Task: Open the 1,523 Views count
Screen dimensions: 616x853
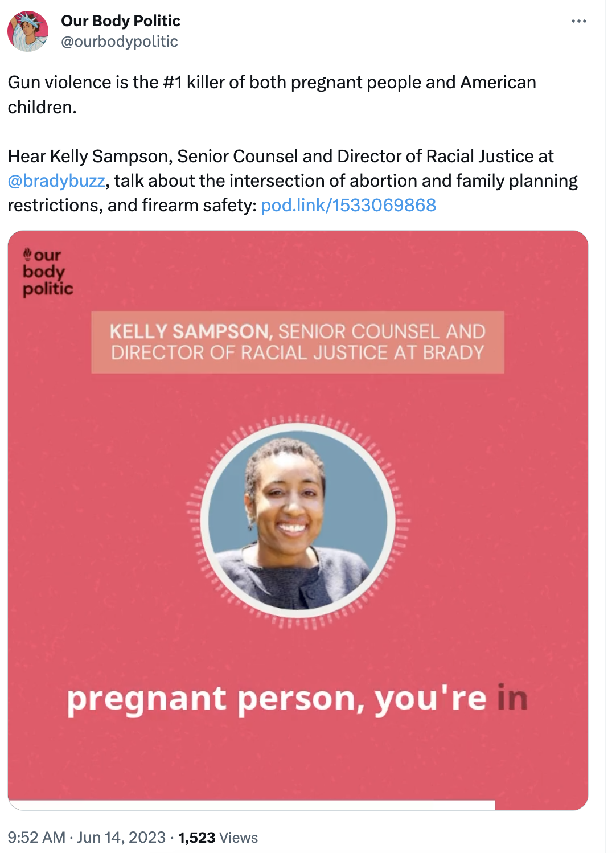Action: [218, 838]
